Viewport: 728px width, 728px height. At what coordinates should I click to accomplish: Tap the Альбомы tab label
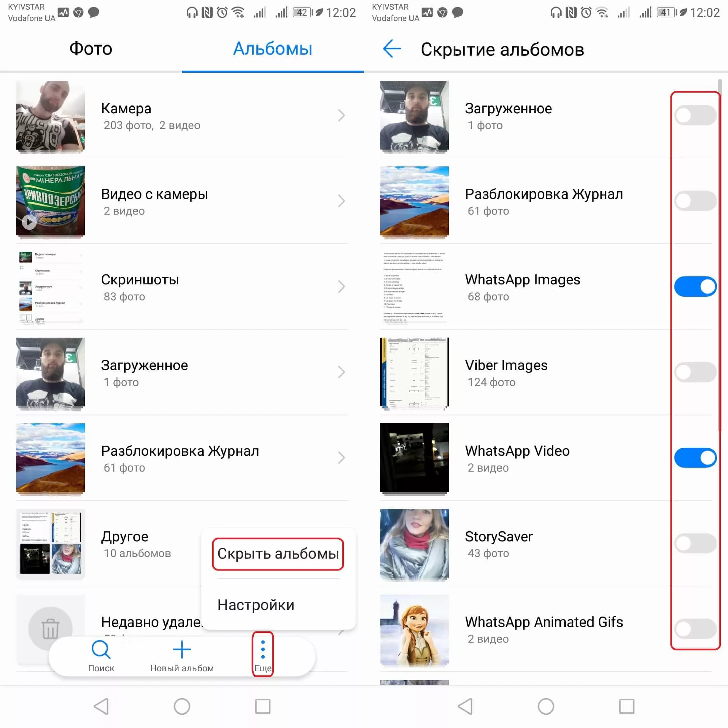coord(273,48)
